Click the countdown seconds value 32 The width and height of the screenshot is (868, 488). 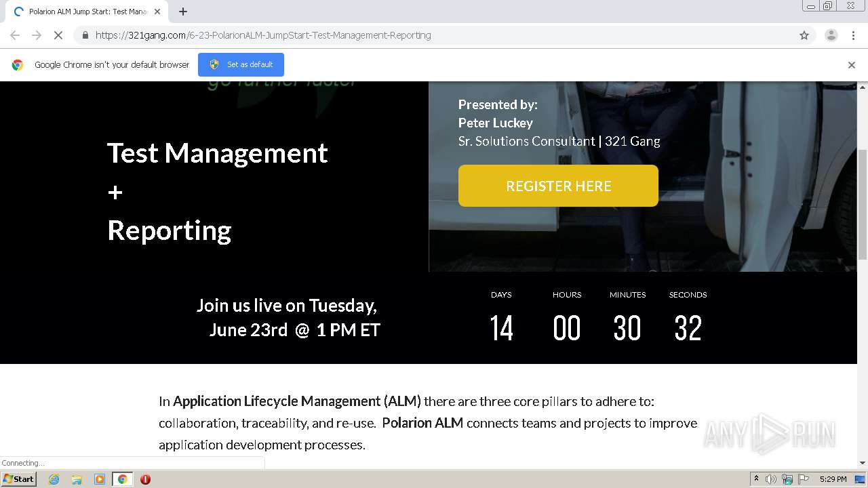pos(688,328)
